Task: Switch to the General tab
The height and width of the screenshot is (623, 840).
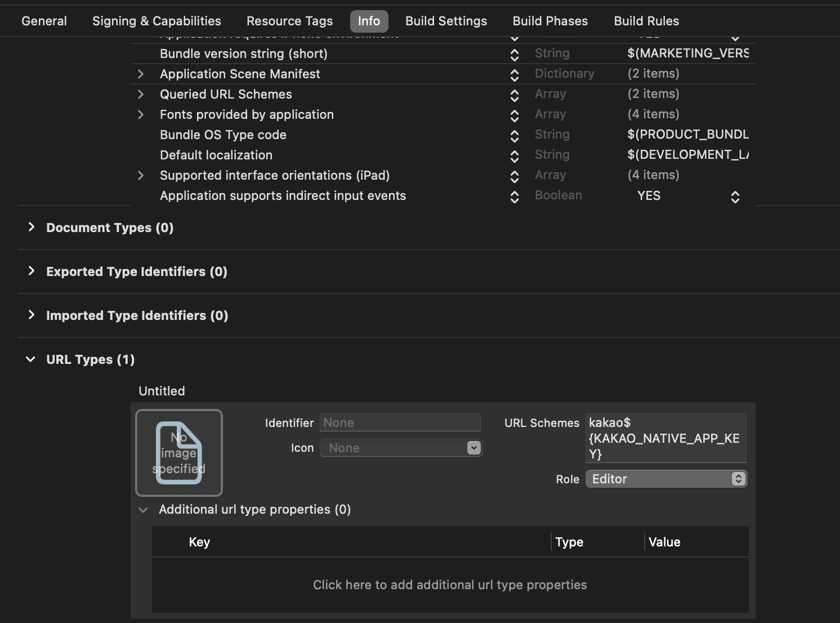Action: 44,21
